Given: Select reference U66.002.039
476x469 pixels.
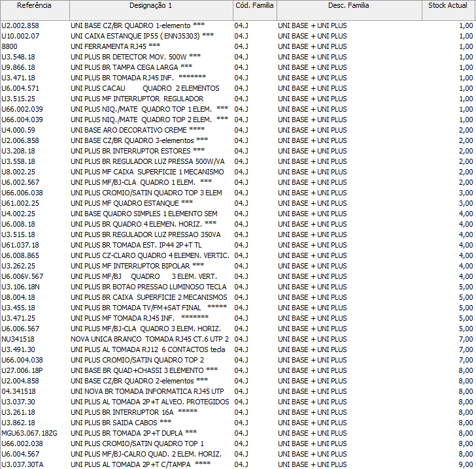Looking at the screenshot, I should (22, 110).
